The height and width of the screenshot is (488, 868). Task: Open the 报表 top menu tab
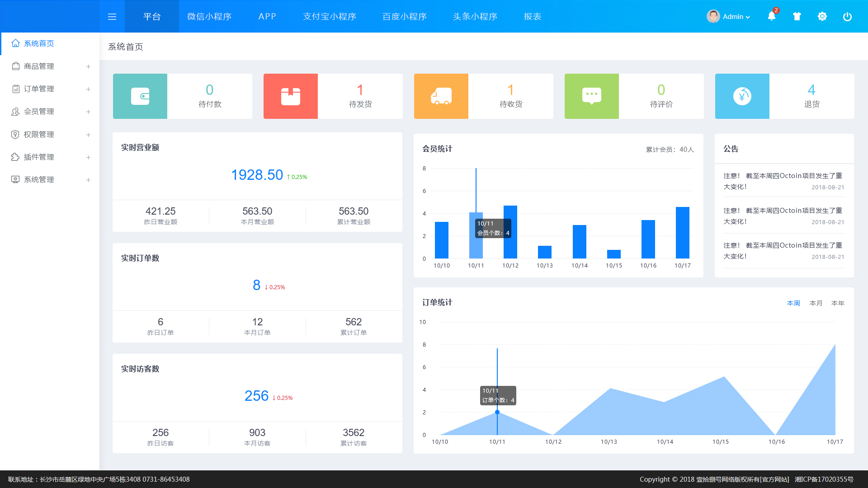coord(533,17)
